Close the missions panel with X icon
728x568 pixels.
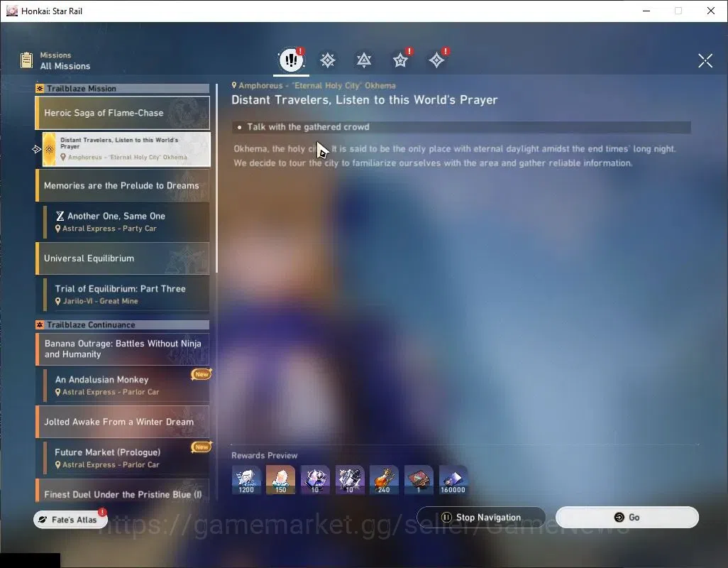pos(705,60)
